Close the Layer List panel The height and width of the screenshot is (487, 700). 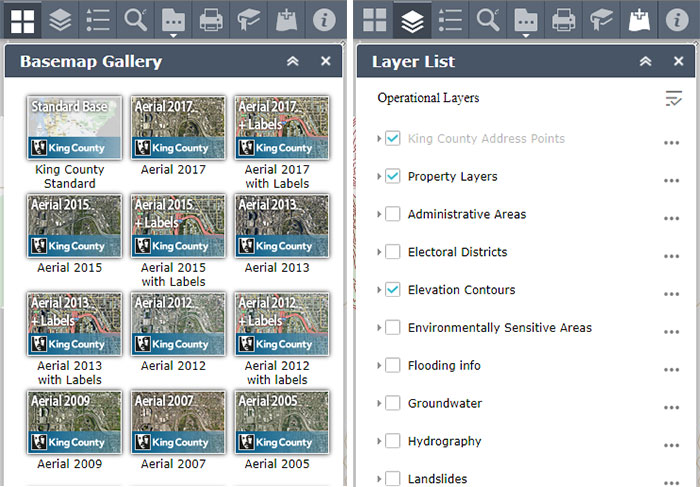coord(677,62)
